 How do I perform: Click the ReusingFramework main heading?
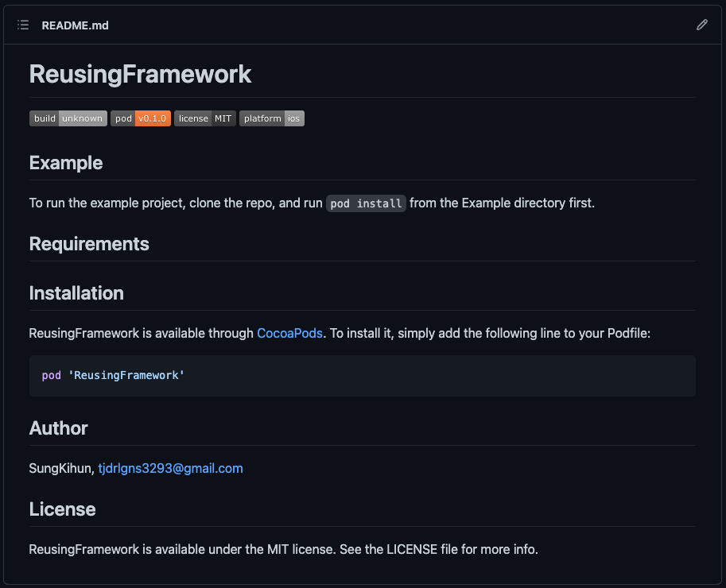pos(140,74)
